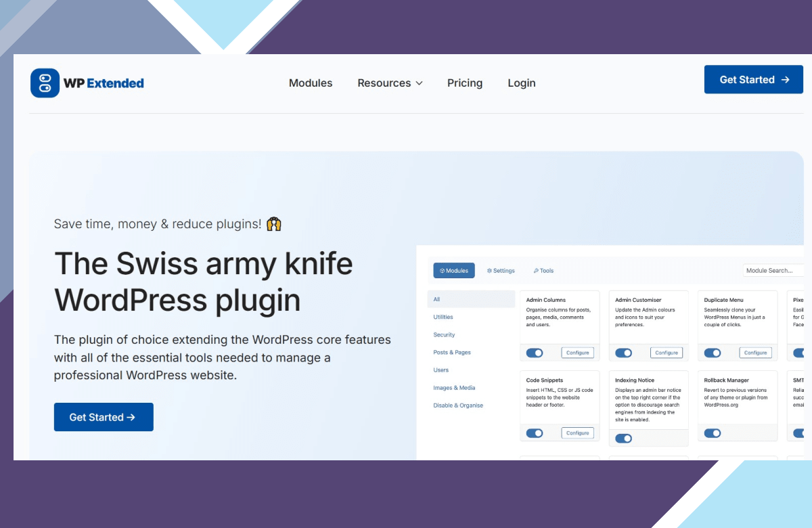Image resolution: width=812 pixels, height=528 pixels.
Task: Configure the Code Snippets module
Action: click(x=578, y=433)
